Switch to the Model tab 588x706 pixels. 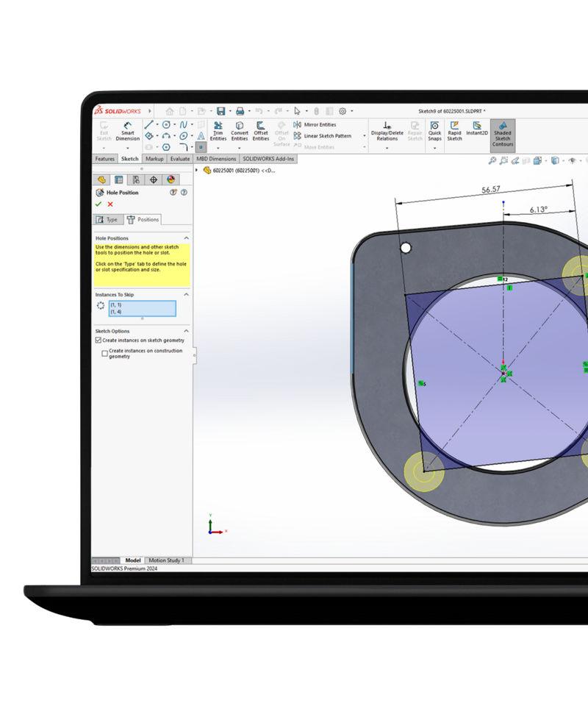pyautogui.click(x=133, y=560)
